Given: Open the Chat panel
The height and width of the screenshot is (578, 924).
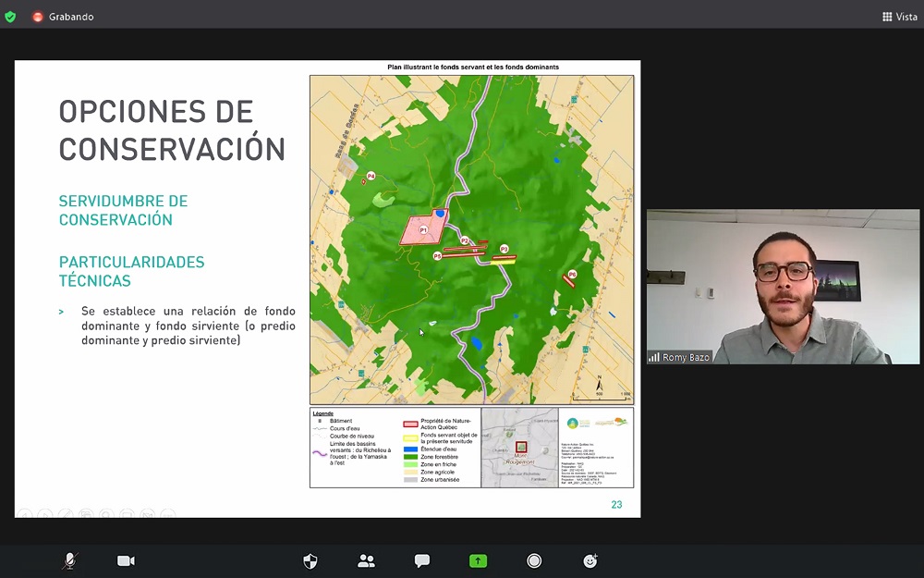Looking at the screenshot, I should [422, 560].
